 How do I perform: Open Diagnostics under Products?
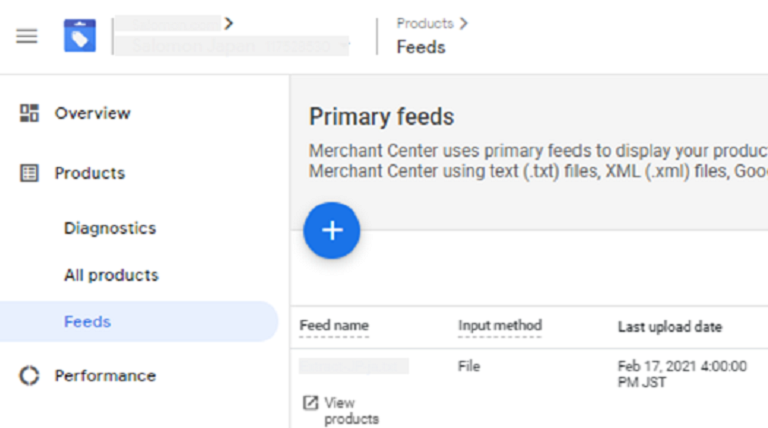pos(110,228)
